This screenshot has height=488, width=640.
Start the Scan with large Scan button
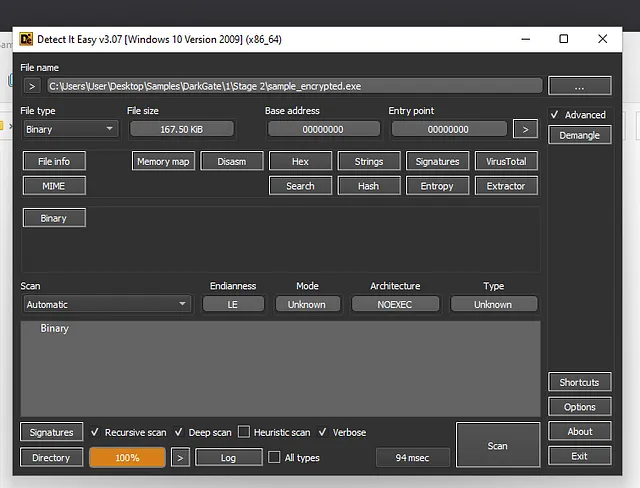click(x=498, y=445)
